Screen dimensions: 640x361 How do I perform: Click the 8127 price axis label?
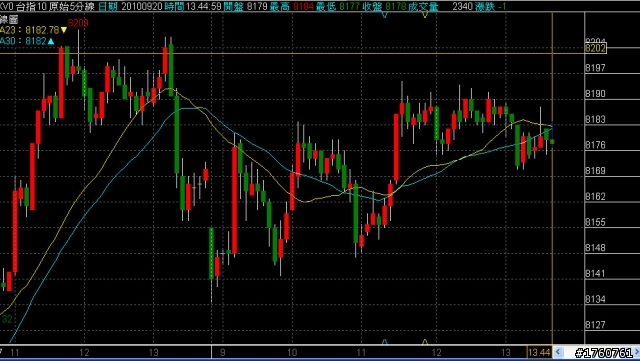click(x=596, y=325)
